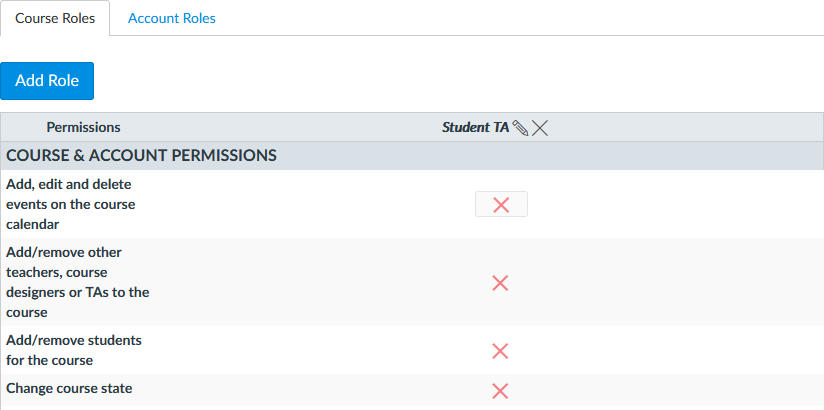
Task: Open the Change course state permission menu
Action: point(501,390)
